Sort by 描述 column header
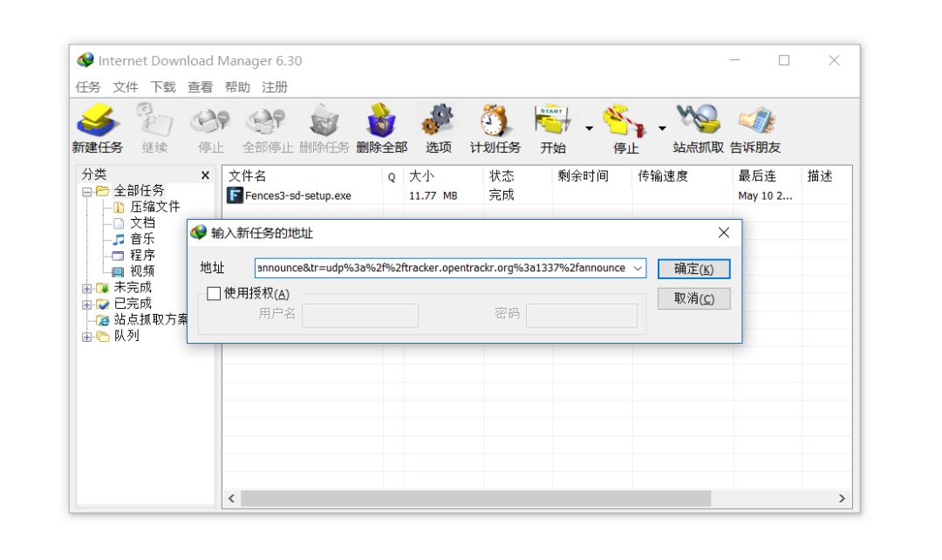The width and height of the screenshot is (942, 560). click(x=827, y=176)
